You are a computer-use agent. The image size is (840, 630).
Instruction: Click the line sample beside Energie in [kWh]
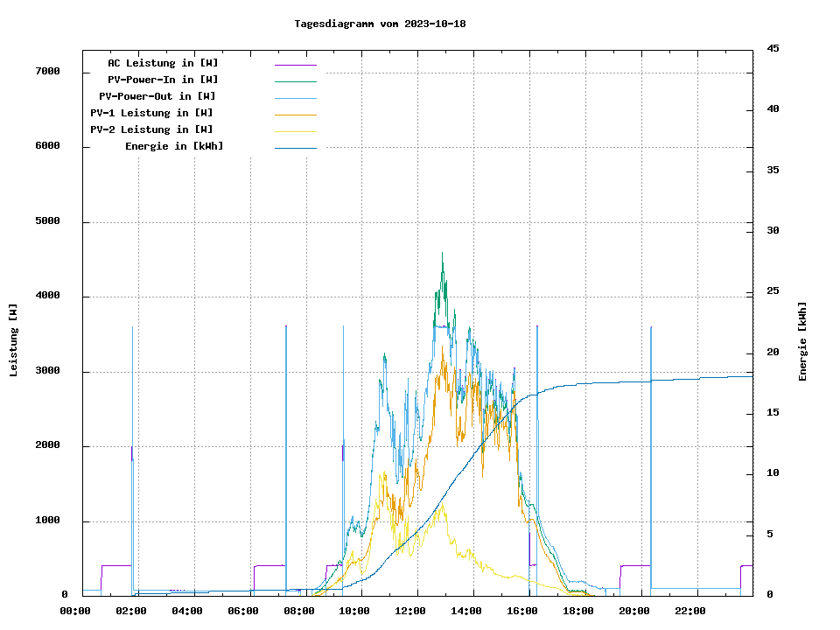click(x=295, y=148)
